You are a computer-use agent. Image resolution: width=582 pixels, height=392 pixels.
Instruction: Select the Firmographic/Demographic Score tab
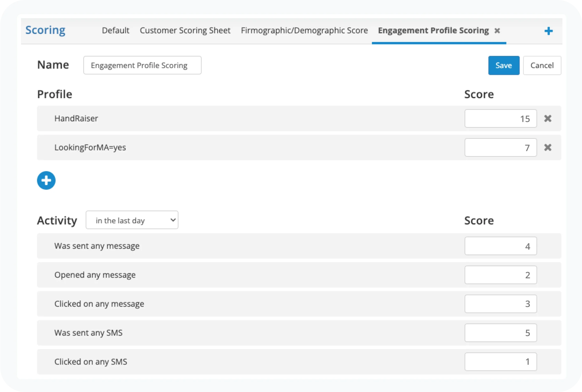pos(304,30)
